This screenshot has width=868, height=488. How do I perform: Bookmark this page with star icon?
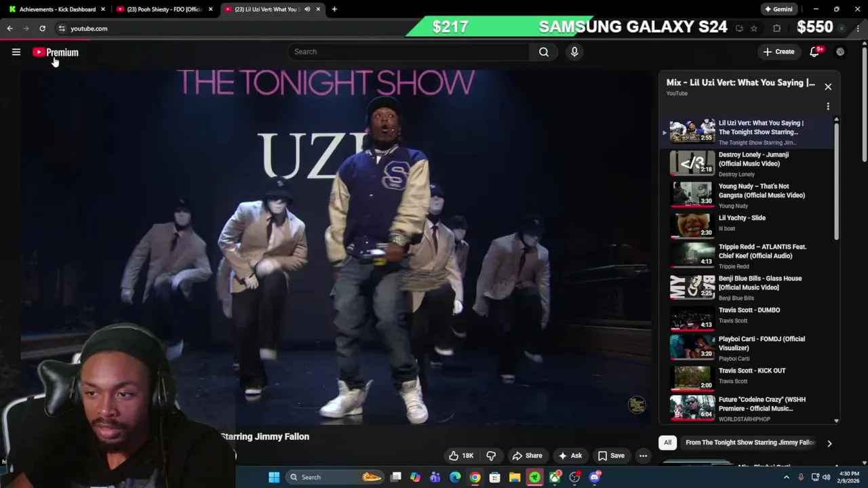click(x=754, y=28)
